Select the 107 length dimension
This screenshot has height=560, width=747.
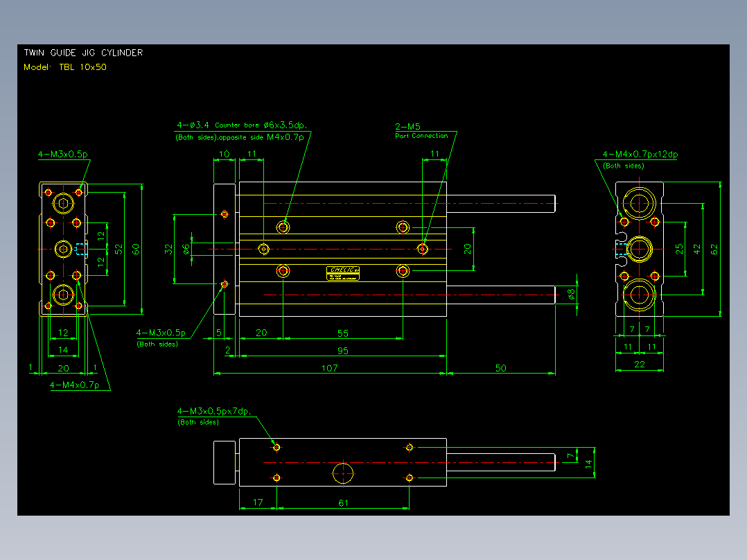(330, 368)
